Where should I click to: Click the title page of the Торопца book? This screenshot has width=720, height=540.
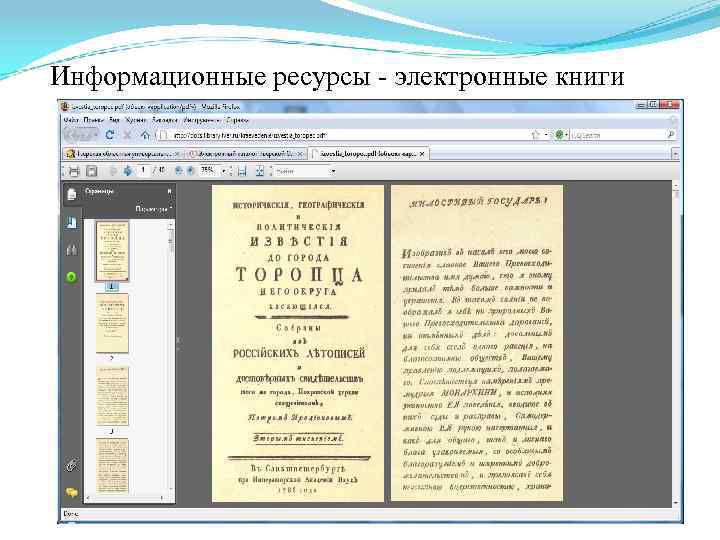(298, 343)
